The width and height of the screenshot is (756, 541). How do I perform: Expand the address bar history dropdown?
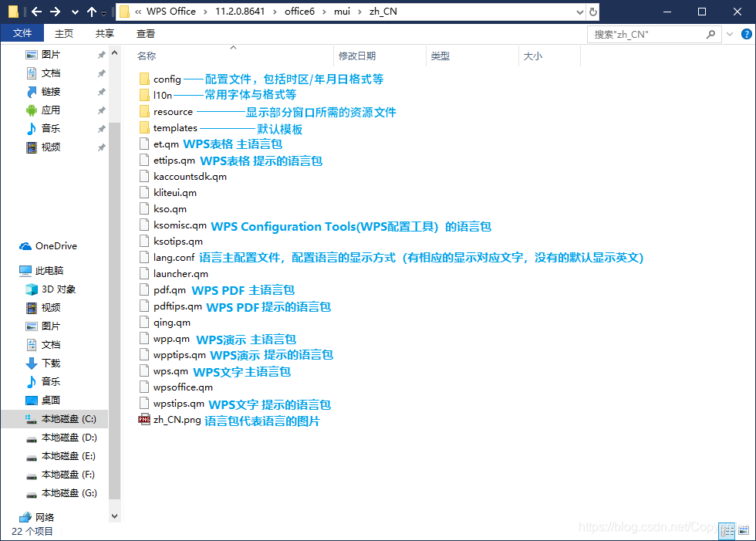[580, 12]
